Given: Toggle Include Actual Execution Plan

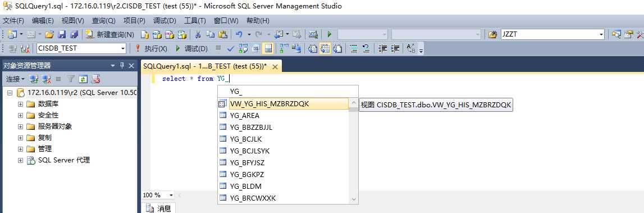Looking at the screenshot, I should pos(284,48).
